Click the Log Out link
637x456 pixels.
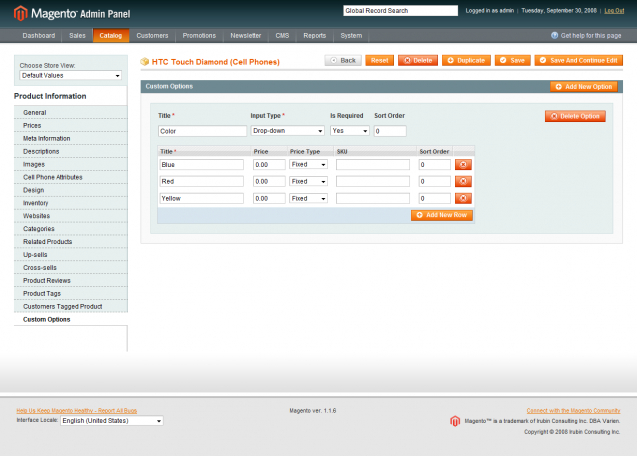tap(614, 11)
